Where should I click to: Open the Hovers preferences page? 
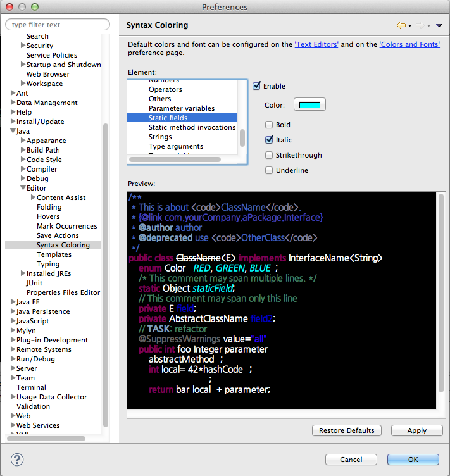(48, 216)
